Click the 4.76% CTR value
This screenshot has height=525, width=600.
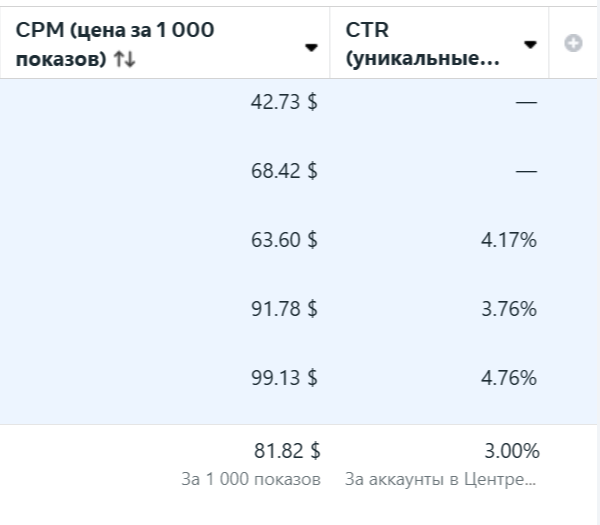click(x=509, y=378)
